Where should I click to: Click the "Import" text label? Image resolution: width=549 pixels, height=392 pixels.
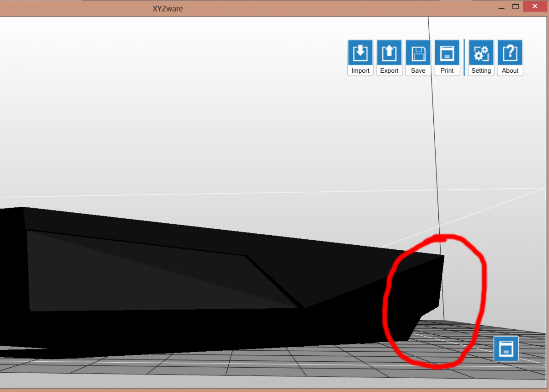(x=360, y=71)
